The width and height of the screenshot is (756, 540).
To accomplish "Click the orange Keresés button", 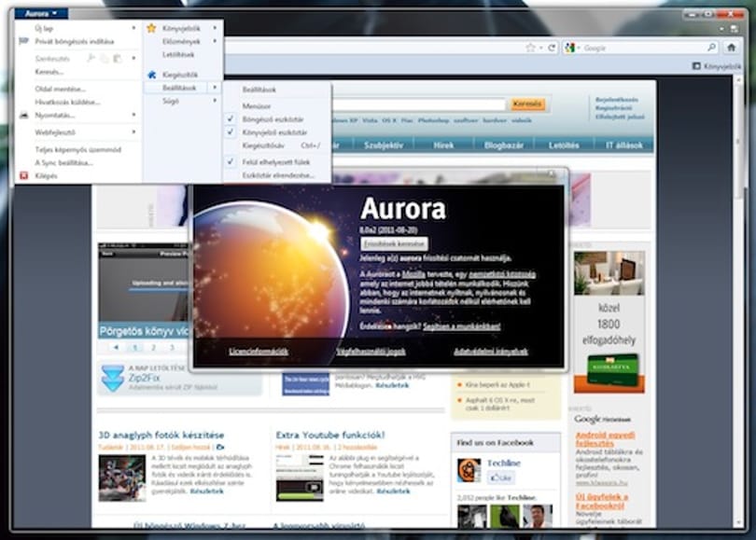I will pos(527,104).
